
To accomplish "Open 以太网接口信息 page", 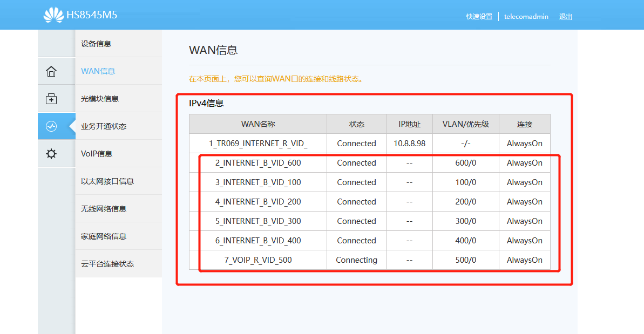I will (107, 181).
